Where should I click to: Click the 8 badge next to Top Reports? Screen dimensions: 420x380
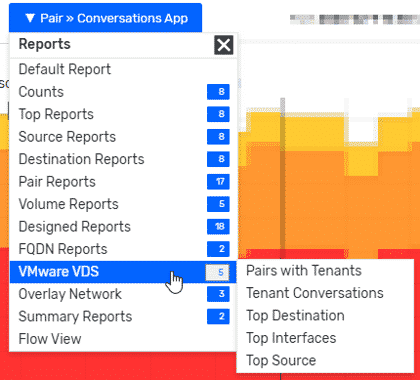pyautogui.click(x=218, y=114)
